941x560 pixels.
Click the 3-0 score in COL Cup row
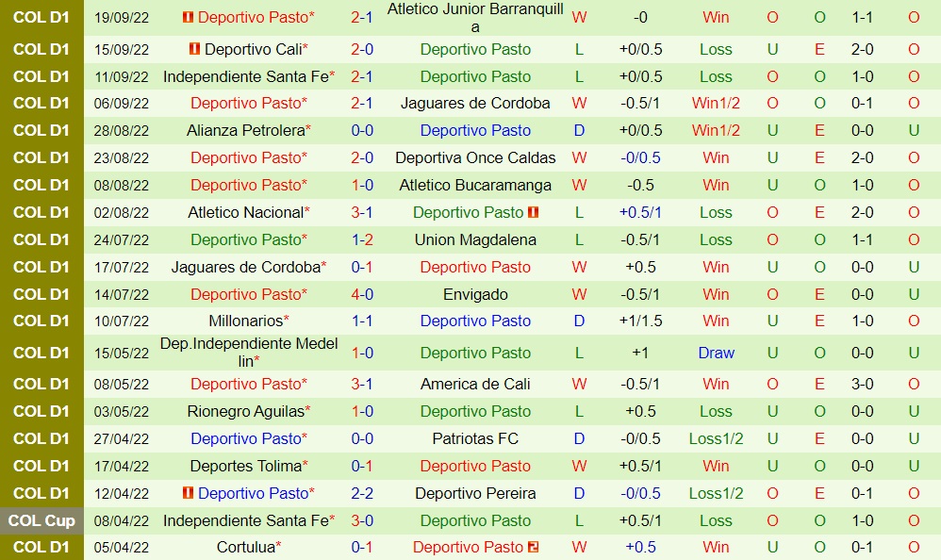[x=362, y=520]
